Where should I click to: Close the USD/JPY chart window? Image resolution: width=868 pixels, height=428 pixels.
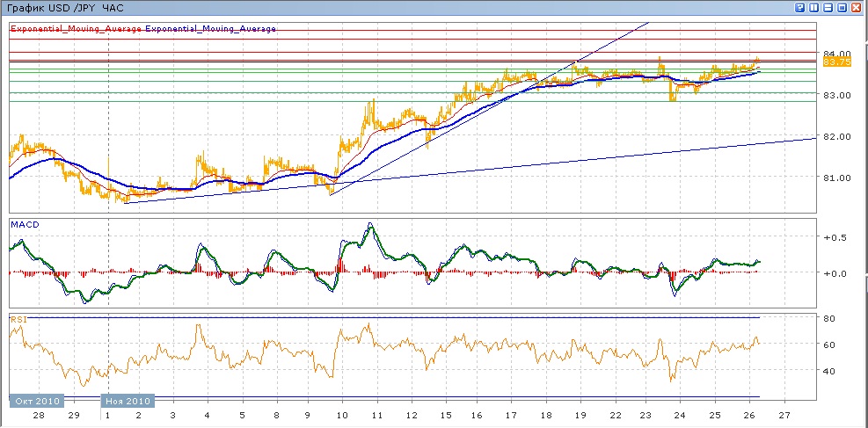[x=857, y=7]
